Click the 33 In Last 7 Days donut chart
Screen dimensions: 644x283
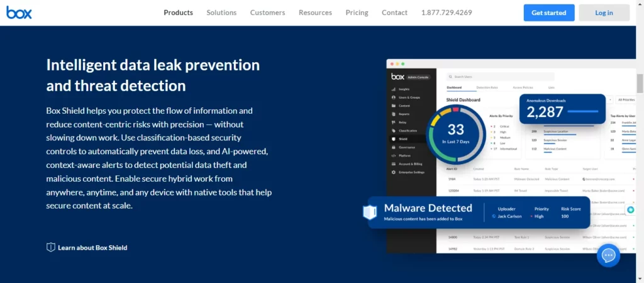tap(455, 134)
